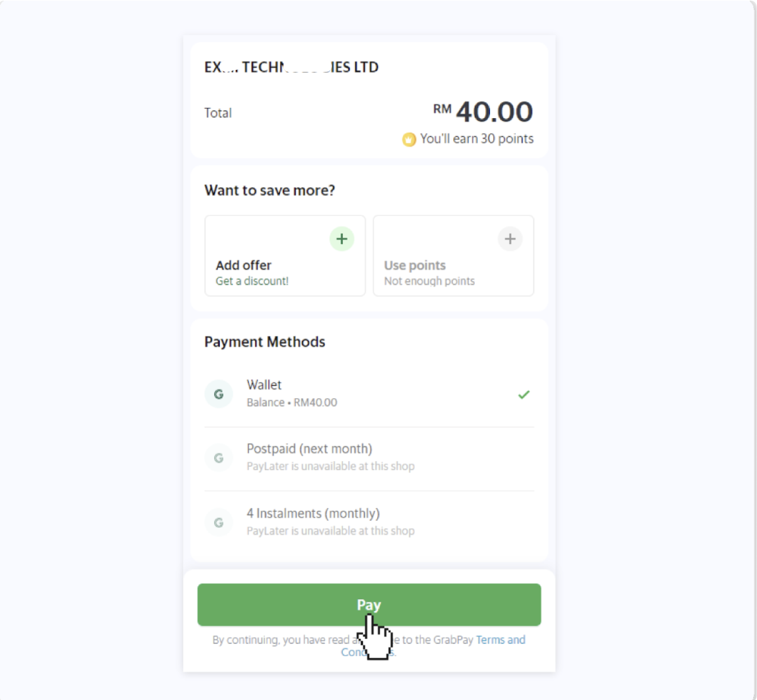Select the Wallet payment method label
Image resolution: width=757 pixels, height=700 pixels.
coord(264,385)
